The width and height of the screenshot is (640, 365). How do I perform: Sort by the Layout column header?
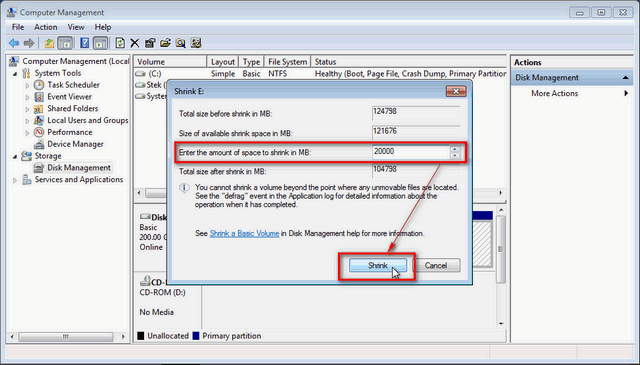[x=223, y=62]
